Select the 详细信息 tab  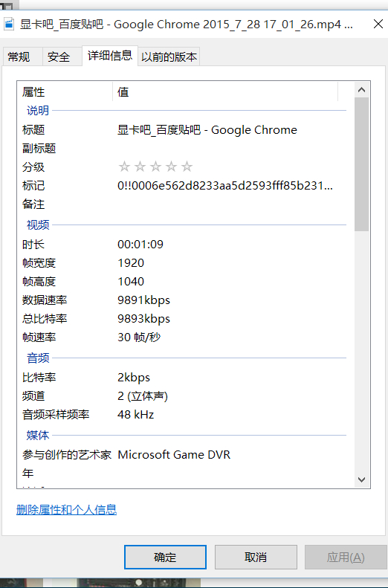point(110,56)
